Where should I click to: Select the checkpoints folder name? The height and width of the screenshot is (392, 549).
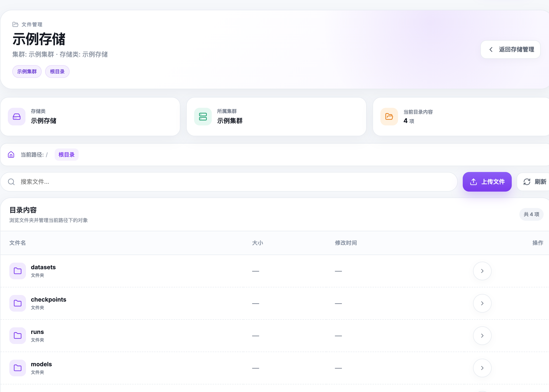click(x=49, y=299)
